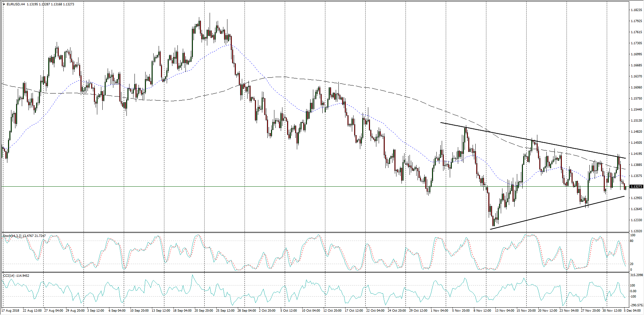Select the Stoch(14,3,3) indicator label
Screen dimensions: 644x315
point(12,236)
